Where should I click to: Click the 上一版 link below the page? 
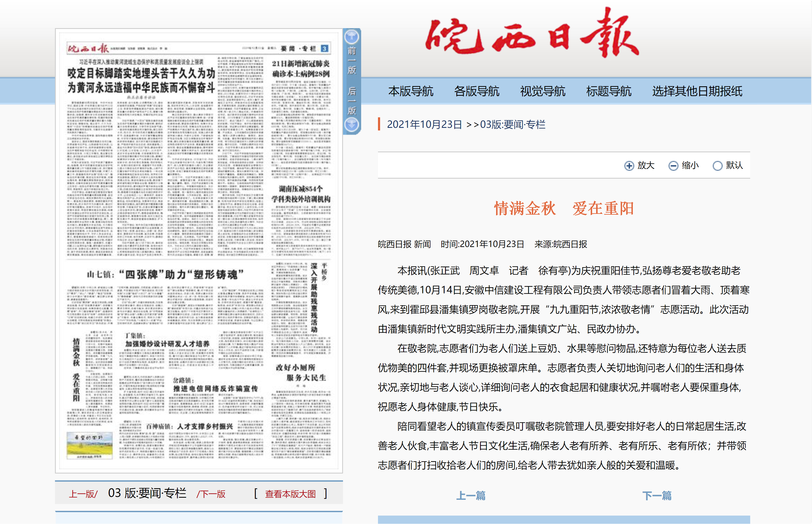(83, 494)
